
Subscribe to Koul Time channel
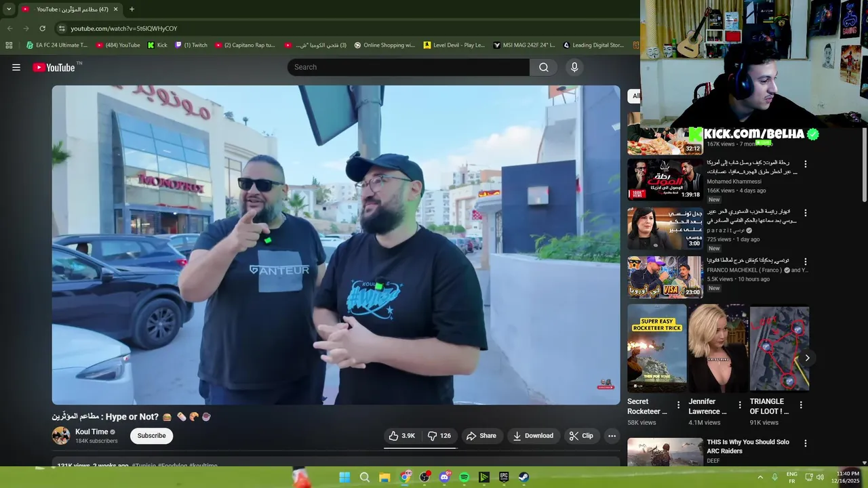tap(151, 436)
